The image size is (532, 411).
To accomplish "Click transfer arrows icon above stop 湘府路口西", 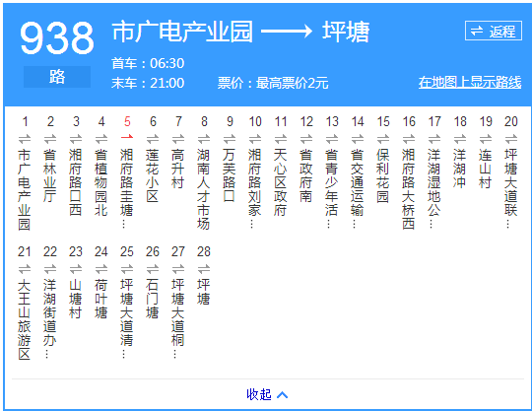I will tap(76, 139).
